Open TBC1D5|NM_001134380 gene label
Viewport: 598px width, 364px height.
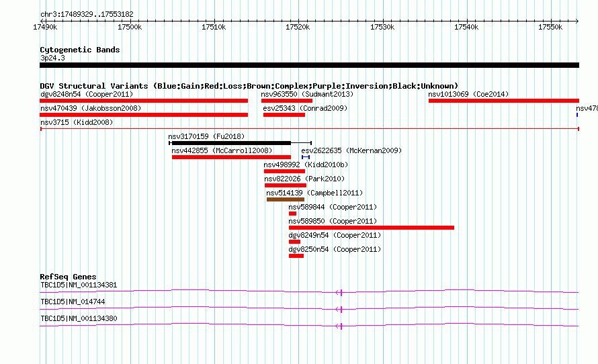[79, 318]
